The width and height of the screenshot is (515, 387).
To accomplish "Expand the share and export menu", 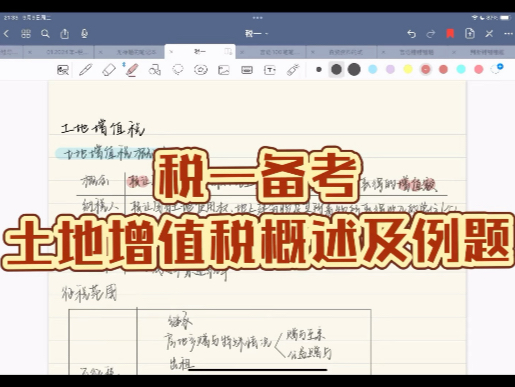I will pyautogui.click(x=65, y=34).
